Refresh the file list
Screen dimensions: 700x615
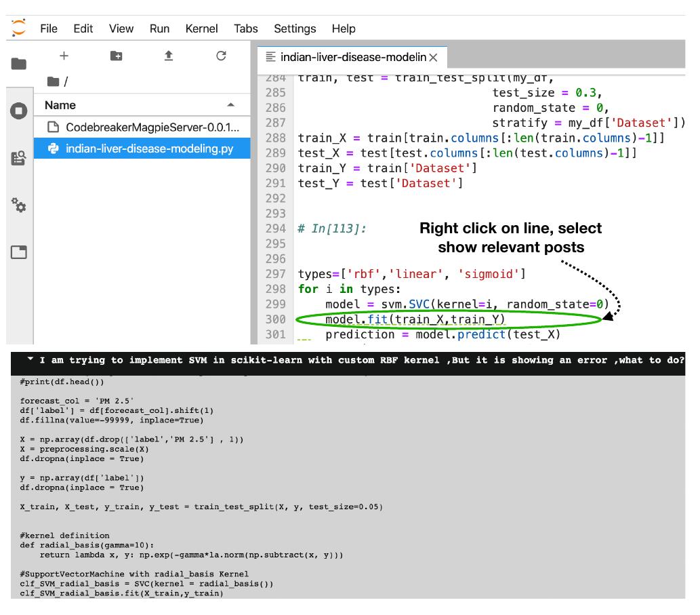[221, 56]
